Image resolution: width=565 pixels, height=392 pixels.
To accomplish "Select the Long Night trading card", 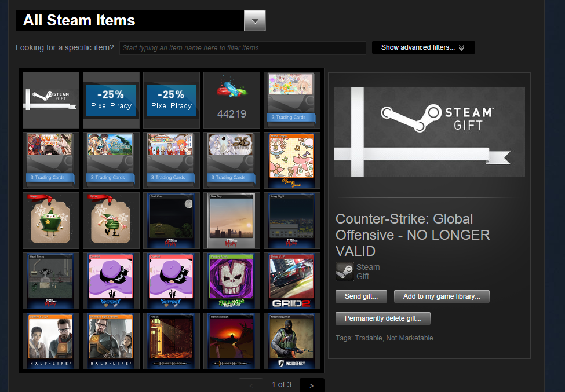I will [292, 220].
